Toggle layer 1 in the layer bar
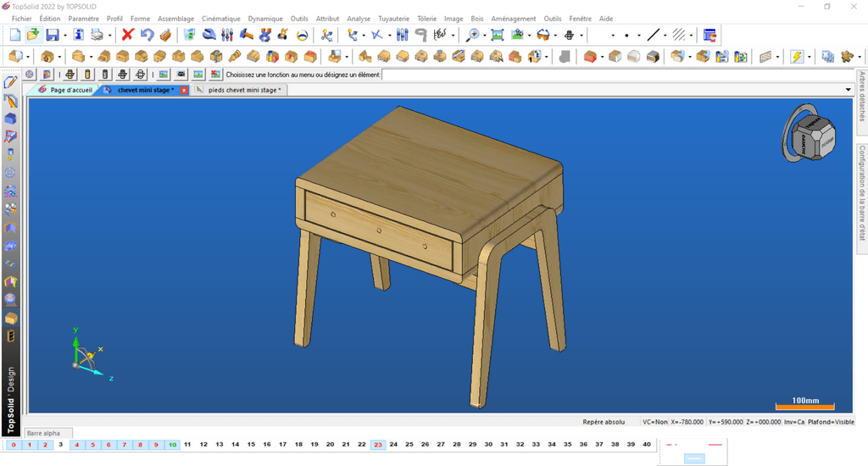The height and width of the screenshot is (466, 868). [x=30, y=445]
